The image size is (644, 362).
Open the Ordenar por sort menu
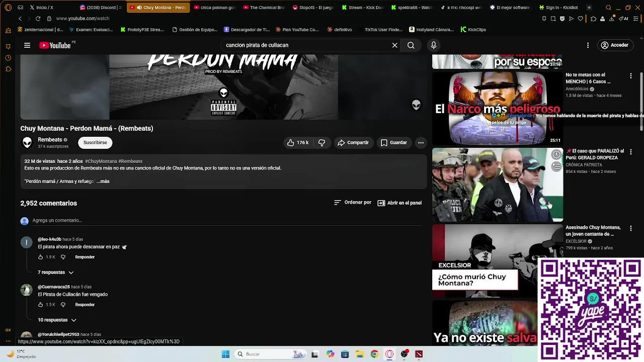click(x=353, y=203)
